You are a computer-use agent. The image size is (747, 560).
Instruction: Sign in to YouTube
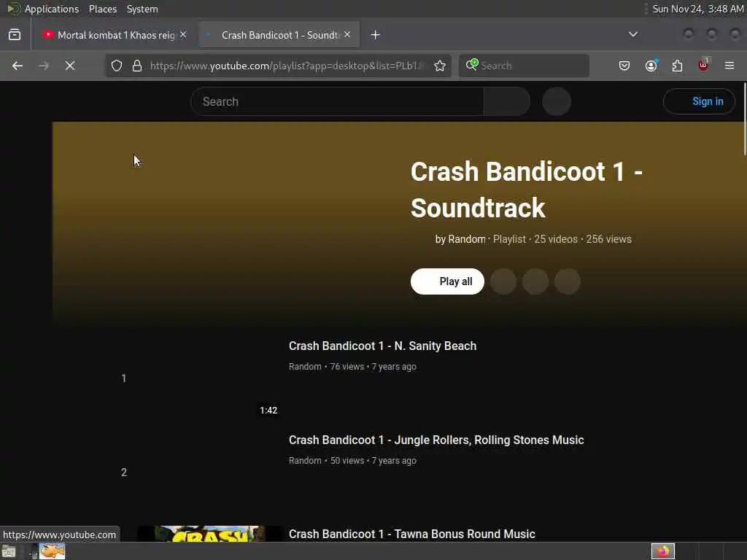point(699,101)
